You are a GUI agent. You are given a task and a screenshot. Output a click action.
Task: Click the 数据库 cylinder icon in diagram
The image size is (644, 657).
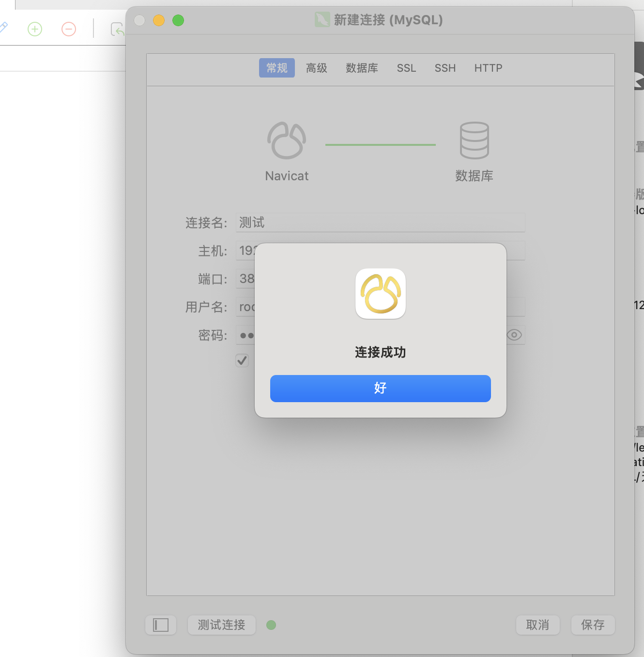tap(474, 141)
